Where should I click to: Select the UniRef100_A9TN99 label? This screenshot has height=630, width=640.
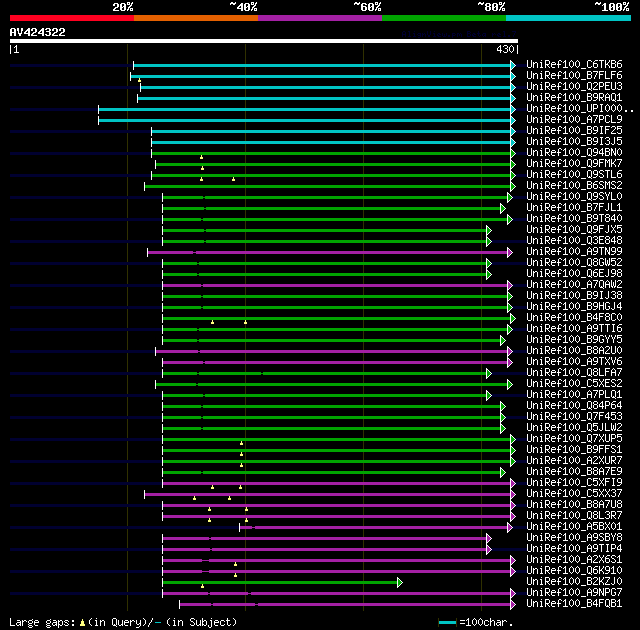[574, 252]
